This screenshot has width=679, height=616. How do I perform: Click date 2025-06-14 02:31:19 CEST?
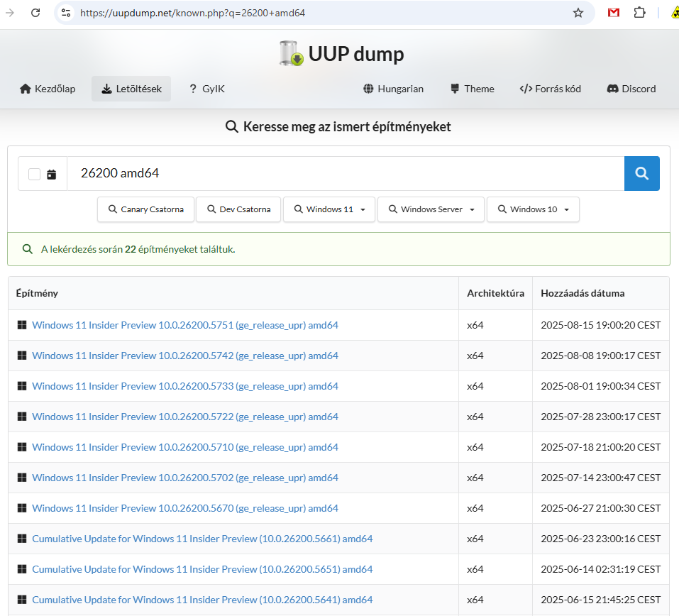coord(601,569)
